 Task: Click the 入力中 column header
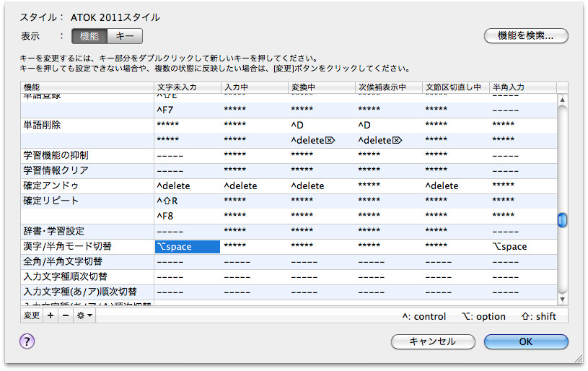point(255,87)
